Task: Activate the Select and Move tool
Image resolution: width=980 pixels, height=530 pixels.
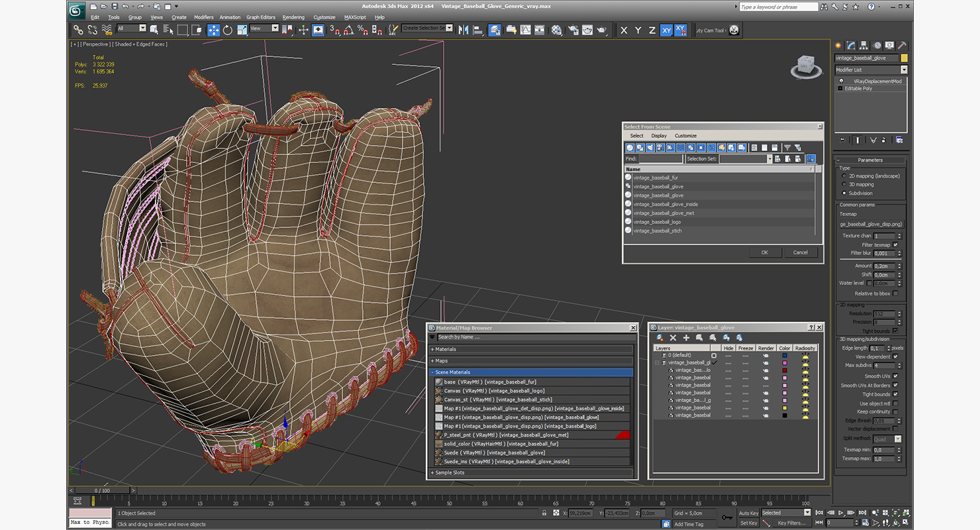Action: coord(213,30)
